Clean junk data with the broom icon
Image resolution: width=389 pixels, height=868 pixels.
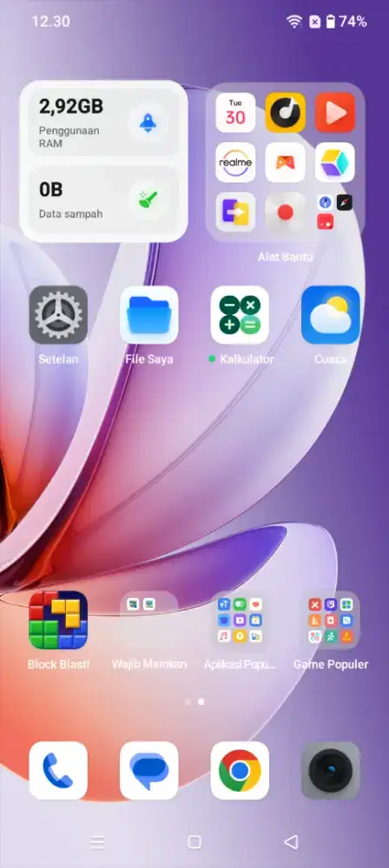click(x=148, y=198)
